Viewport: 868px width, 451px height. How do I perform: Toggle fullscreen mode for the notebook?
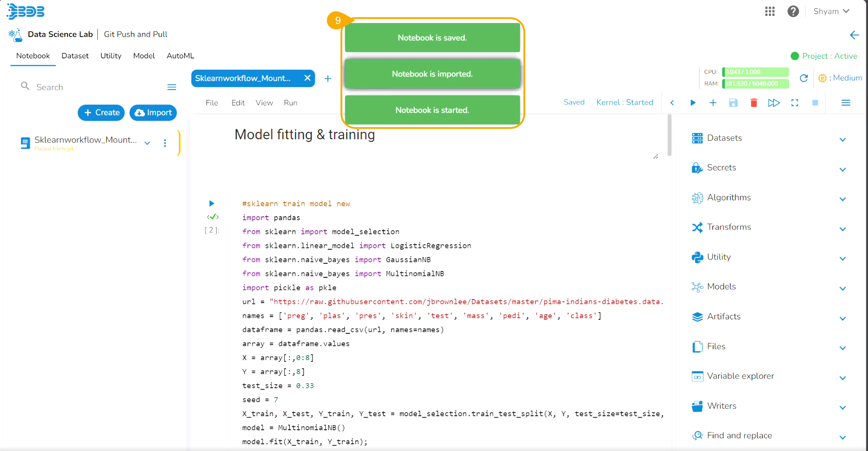coord(794,103)
